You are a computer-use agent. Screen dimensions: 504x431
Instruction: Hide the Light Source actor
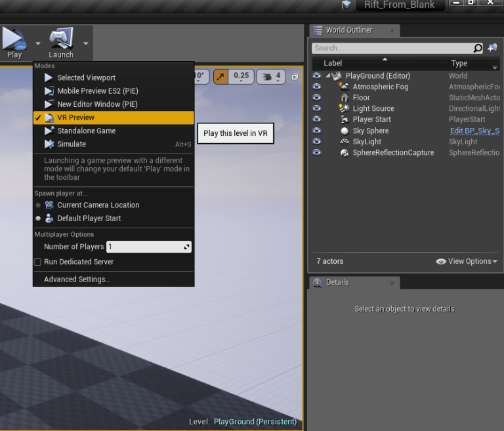coord(316,108)
